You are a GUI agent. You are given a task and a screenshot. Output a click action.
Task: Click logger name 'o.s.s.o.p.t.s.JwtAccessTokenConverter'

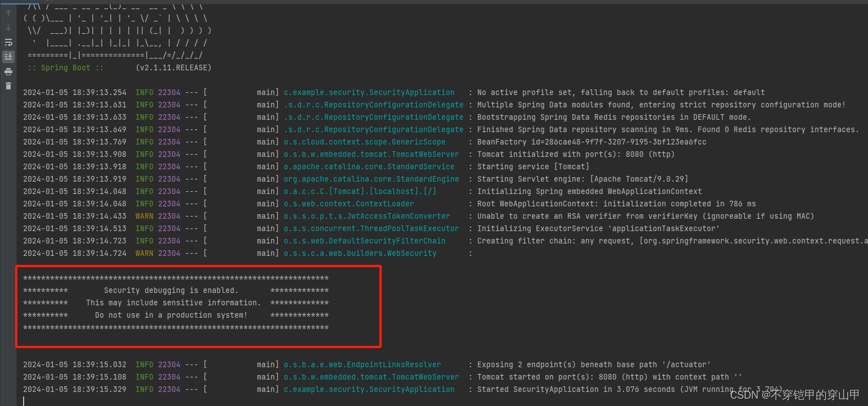point(367,216)
